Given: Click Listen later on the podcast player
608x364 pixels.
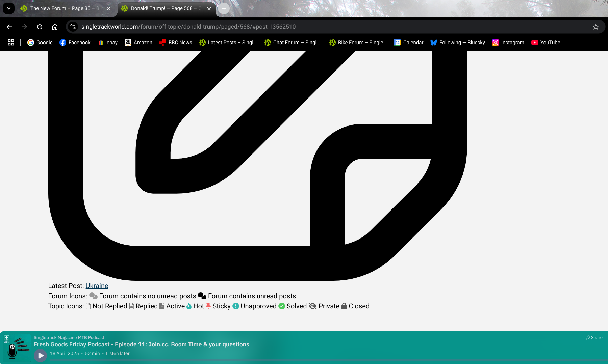Looking at the screenshot, I should tap(118, 353).
